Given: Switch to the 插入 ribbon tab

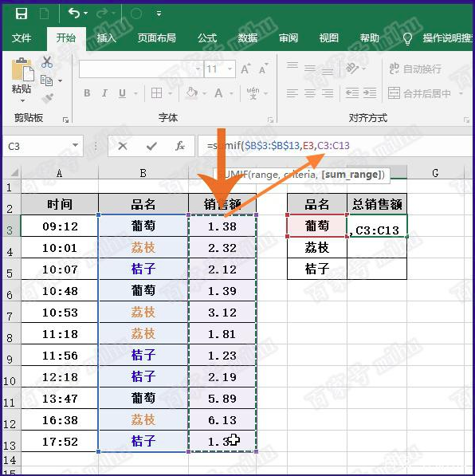Looking at the screenshot, I should click(107, 38).
